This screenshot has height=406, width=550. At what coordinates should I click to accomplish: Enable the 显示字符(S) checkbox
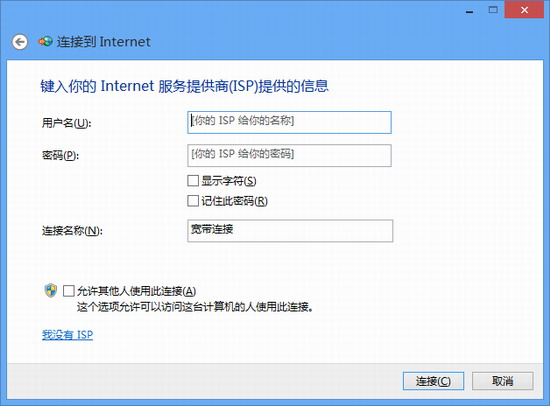coord(193,181)
